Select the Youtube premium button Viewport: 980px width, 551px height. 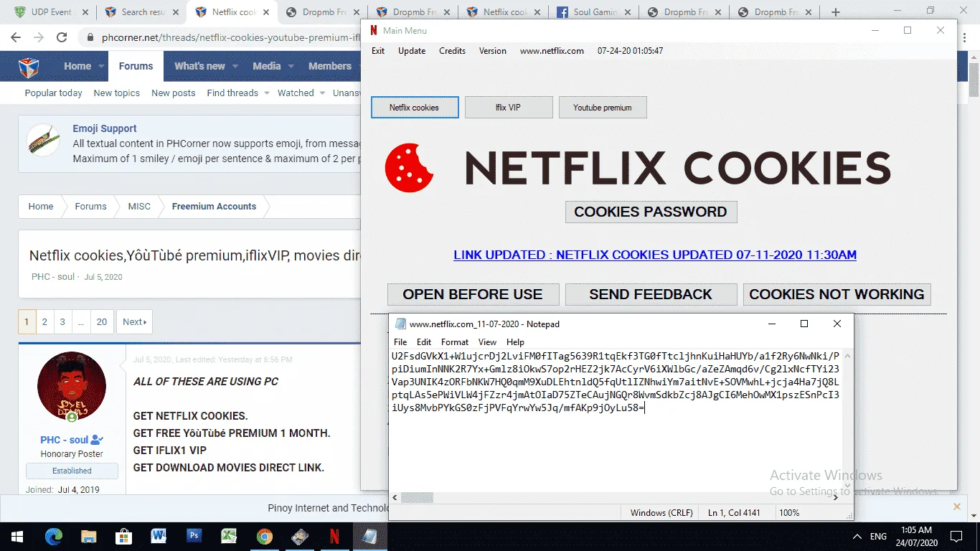(603, 108)
